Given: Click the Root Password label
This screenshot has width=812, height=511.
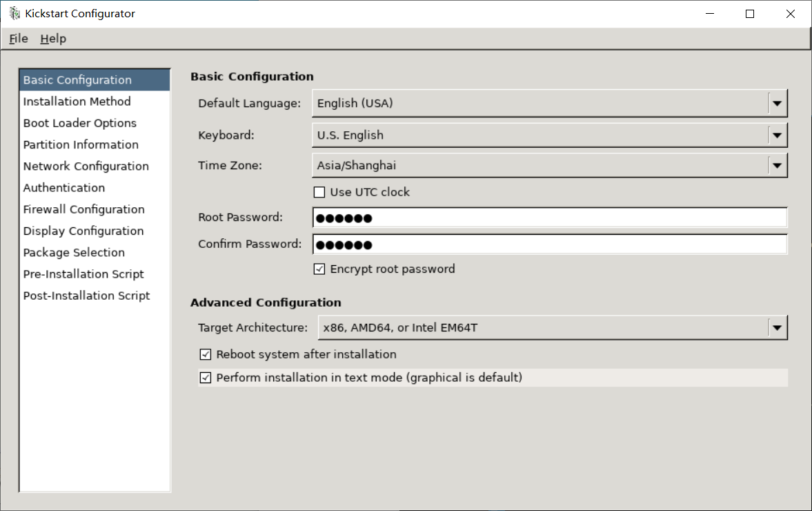Looking at the screenshot, I should coord(240,217).
